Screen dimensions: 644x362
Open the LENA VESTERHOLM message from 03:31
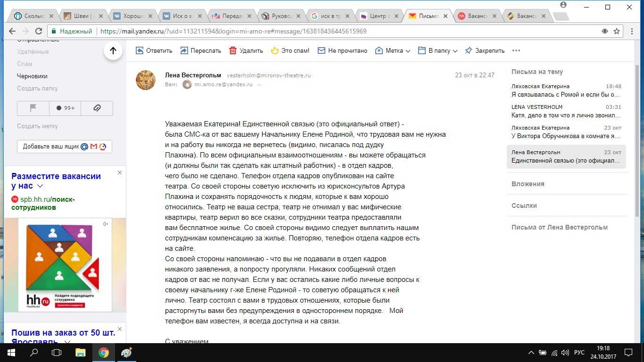point(566,111)
